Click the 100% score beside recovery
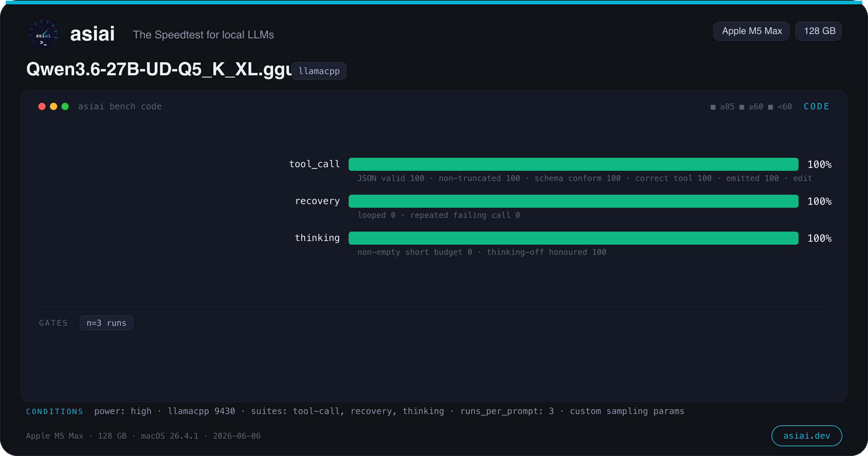Viewport: 868px width, 456px height. click(x=820, y=202)
